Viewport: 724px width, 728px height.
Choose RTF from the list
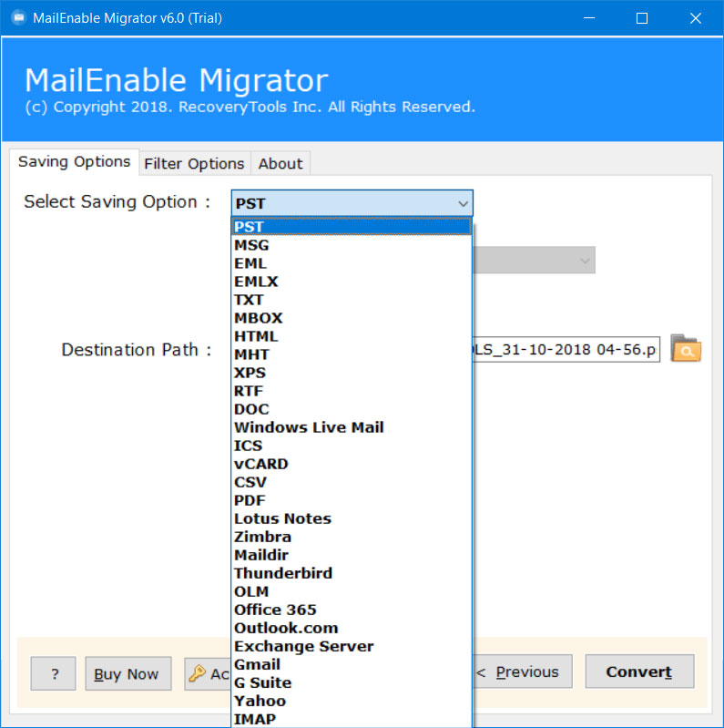(x=352, y=391)
